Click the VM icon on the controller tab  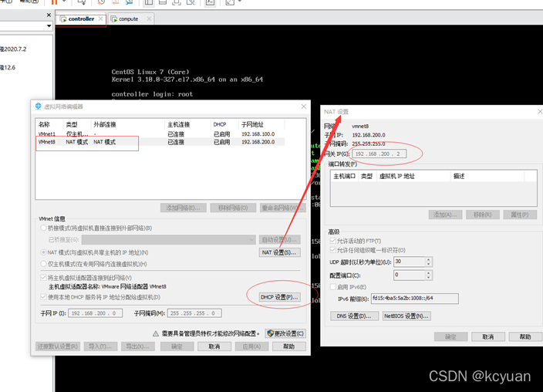(63, 19)
